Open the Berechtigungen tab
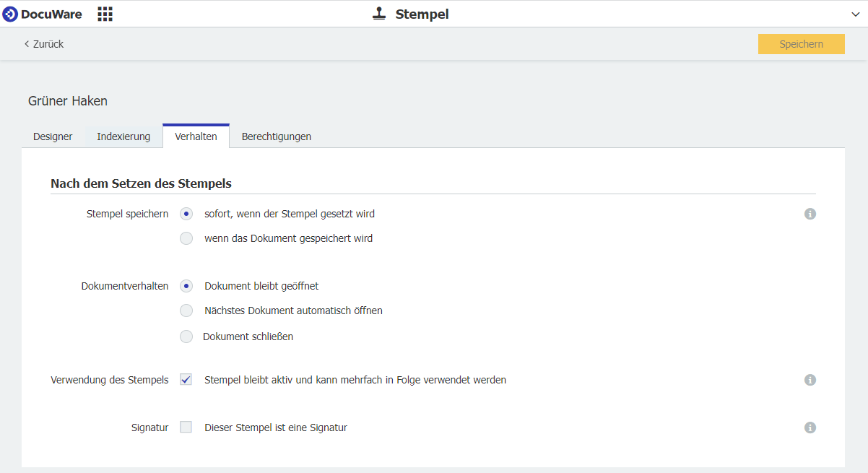Viewport: 868px width, 473px height. point(277,136)
